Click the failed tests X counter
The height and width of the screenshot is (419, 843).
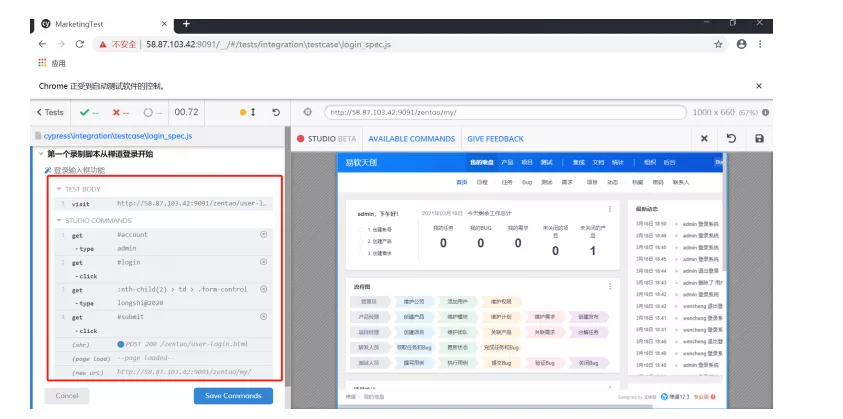121,112
